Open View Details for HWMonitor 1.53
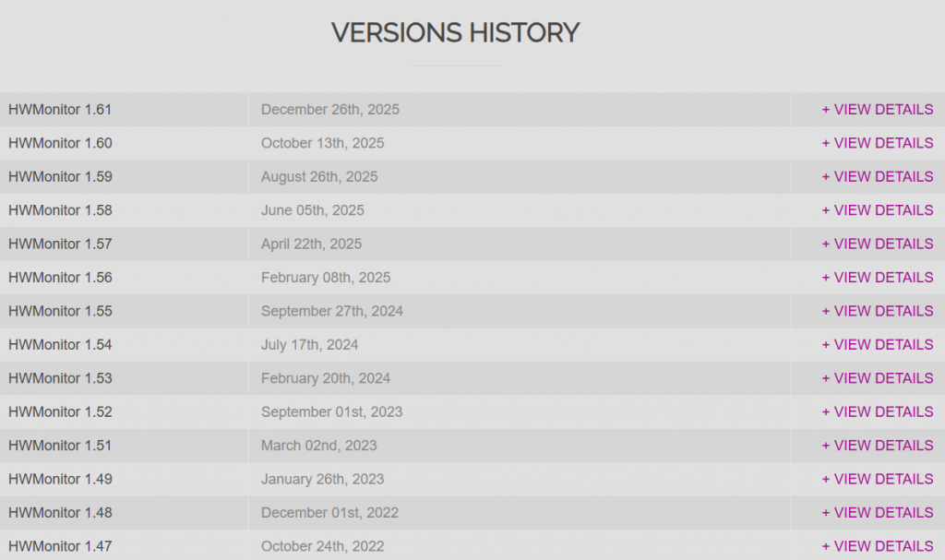Screen dimensions: 945x560 [877, 378]
